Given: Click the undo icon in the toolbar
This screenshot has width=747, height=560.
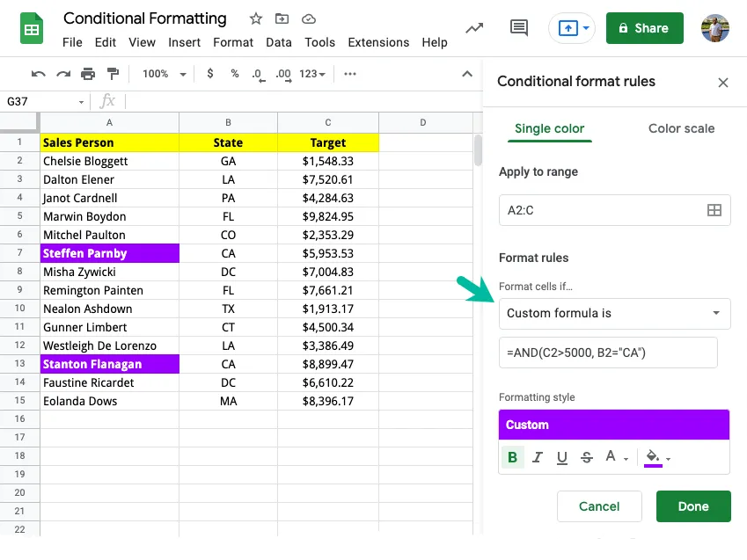Looking at the screenshot, I should coord(40,74).
